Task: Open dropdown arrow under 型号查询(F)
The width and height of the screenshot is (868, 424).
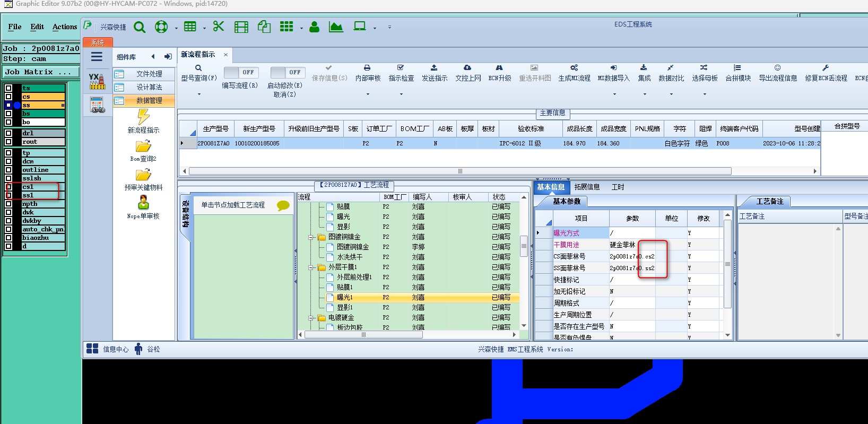Action: [199, 94]
